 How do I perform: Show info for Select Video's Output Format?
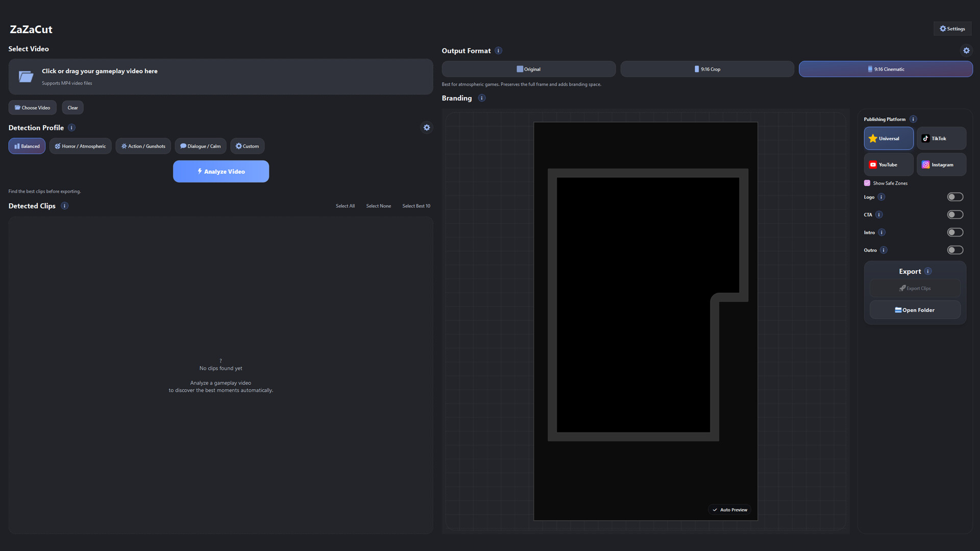pos(499,51)
